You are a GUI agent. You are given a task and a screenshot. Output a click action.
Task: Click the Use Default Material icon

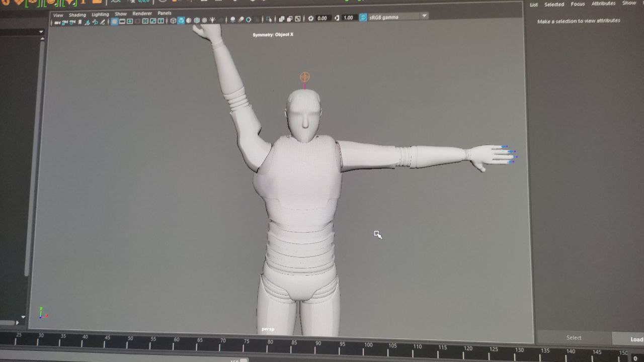point(189,21)
